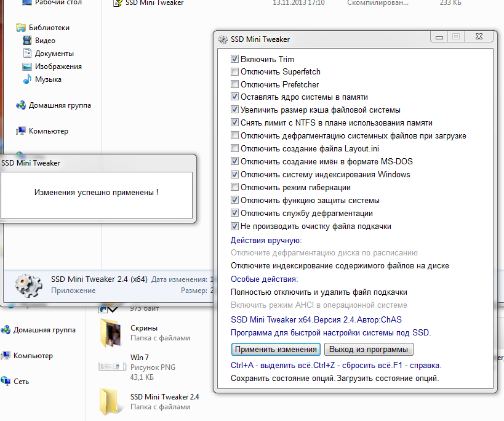The image size is (504, 421).
Task: Click the large gears icon in the details pane
Action: point(28,285)
